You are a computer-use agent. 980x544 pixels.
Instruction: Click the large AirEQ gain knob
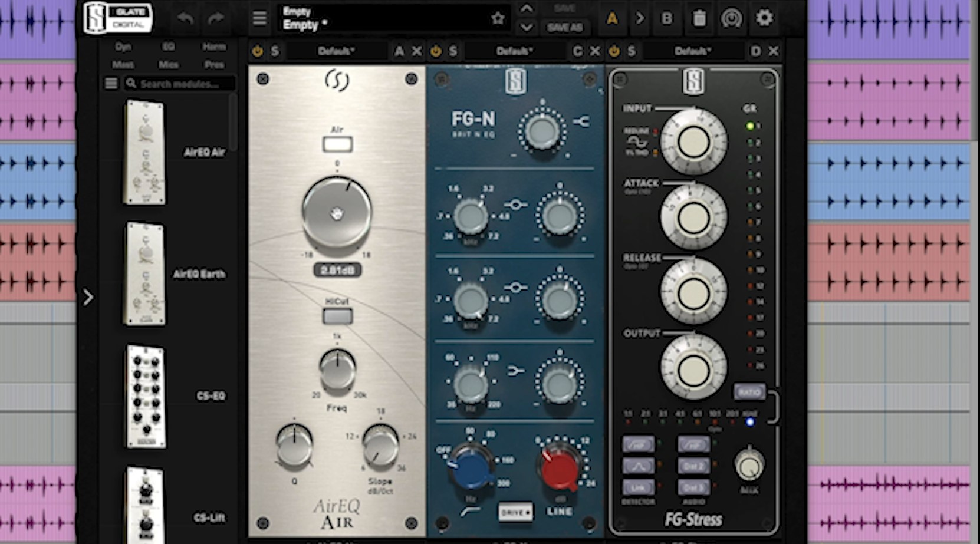[x=337, y=212]
